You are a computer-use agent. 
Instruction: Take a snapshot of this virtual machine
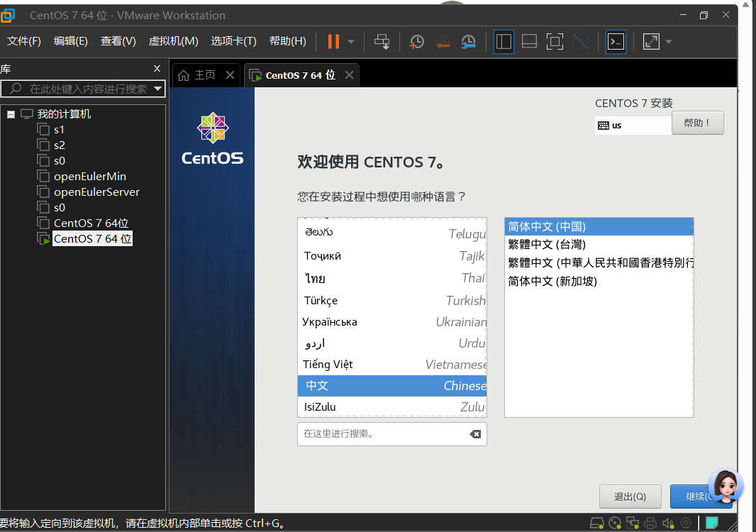416,41
